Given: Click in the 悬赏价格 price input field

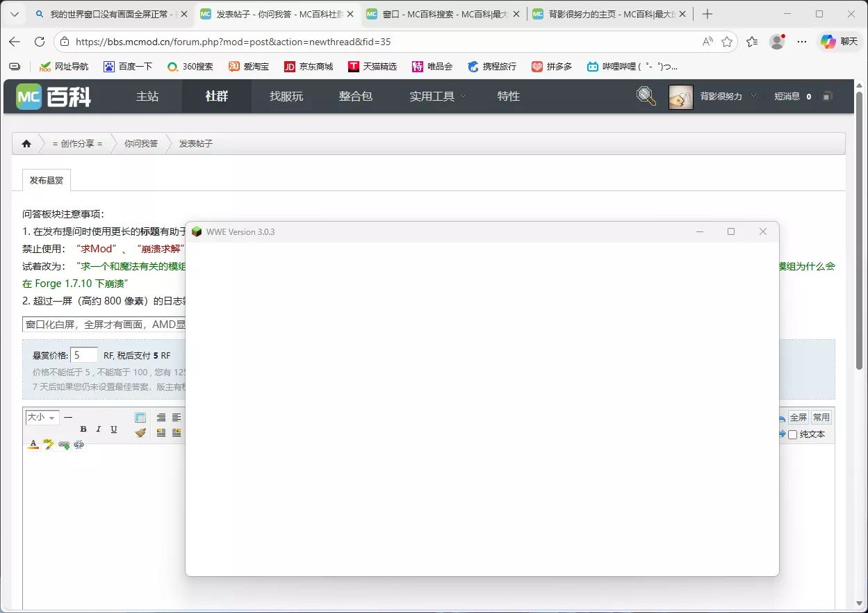Looking at the screenshot, I should [84, 354].
